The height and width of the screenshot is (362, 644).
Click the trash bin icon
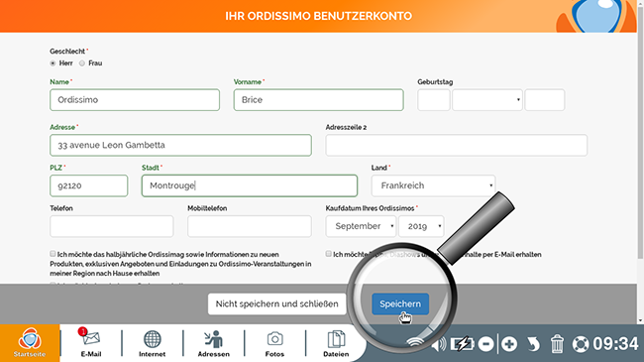point(557,344)
